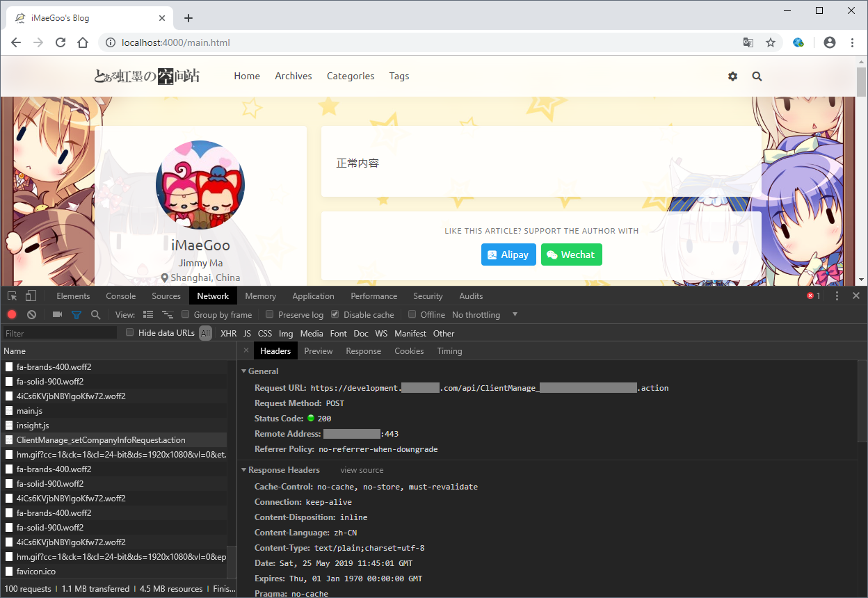This screenshot has height=598, width=868.
Task: Click the address bar URL
Action: [175, 42]
